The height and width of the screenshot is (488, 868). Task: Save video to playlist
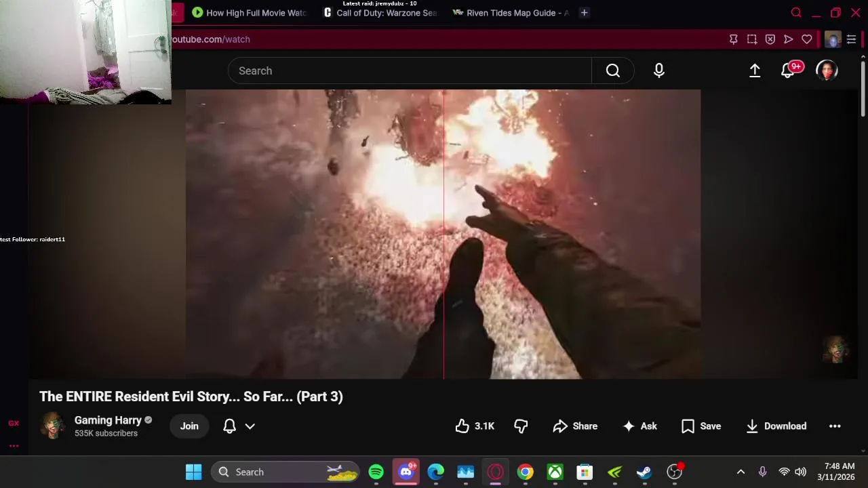point(701,426)
